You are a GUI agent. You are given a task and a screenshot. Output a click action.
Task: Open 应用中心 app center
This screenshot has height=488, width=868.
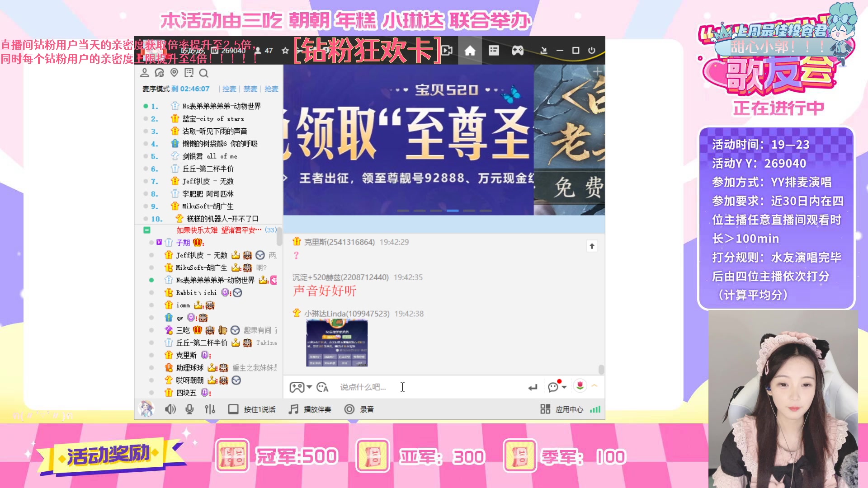[561, 409]
